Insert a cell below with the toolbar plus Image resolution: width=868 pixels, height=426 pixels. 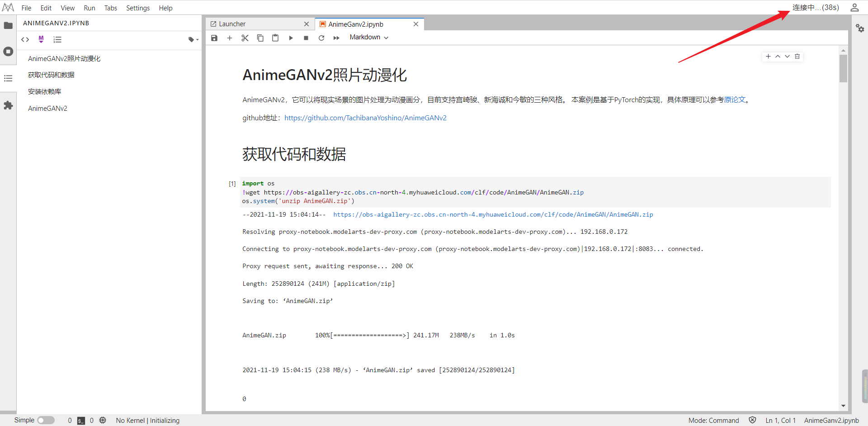coord(230,38)
